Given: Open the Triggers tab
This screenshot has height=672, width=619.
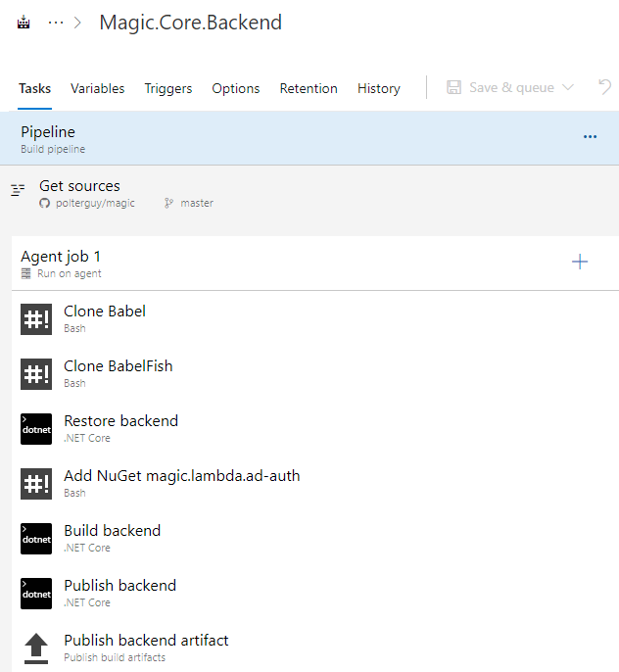Looking at the screenshot, I should [x=168, y=88].
